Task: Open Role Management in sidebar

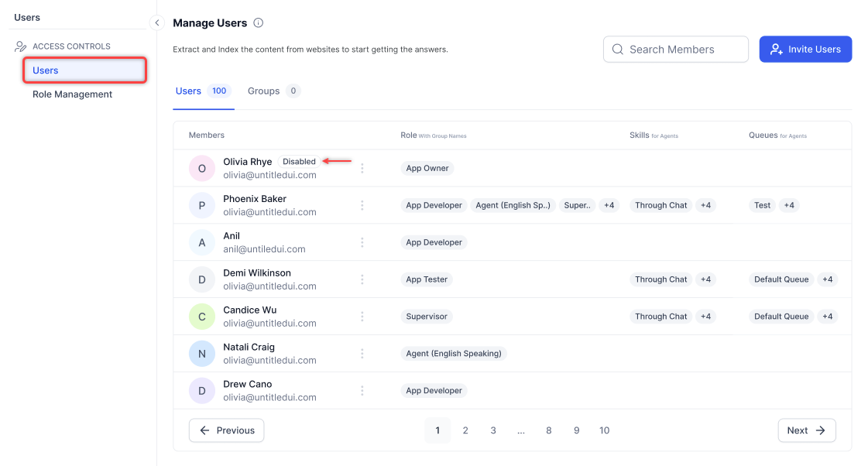Action: click(x=72, y=94)
